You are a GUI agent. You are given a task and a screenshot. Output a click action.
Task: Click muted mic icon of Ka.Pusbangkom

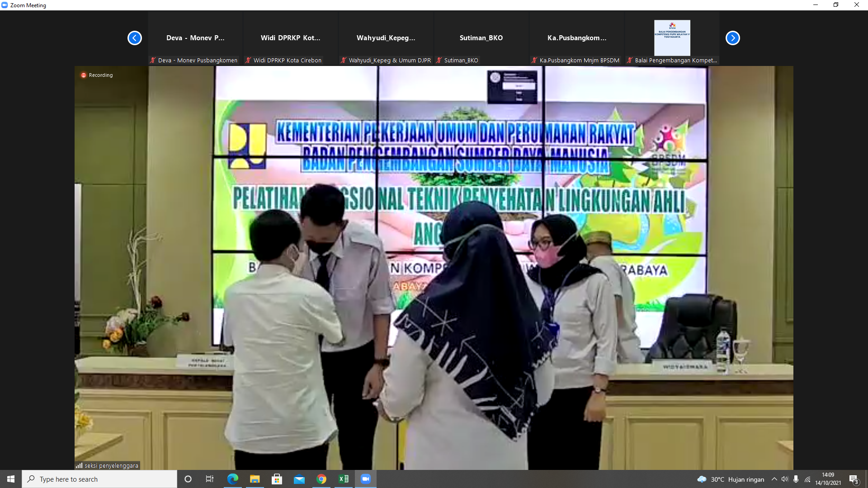[534, 60]
